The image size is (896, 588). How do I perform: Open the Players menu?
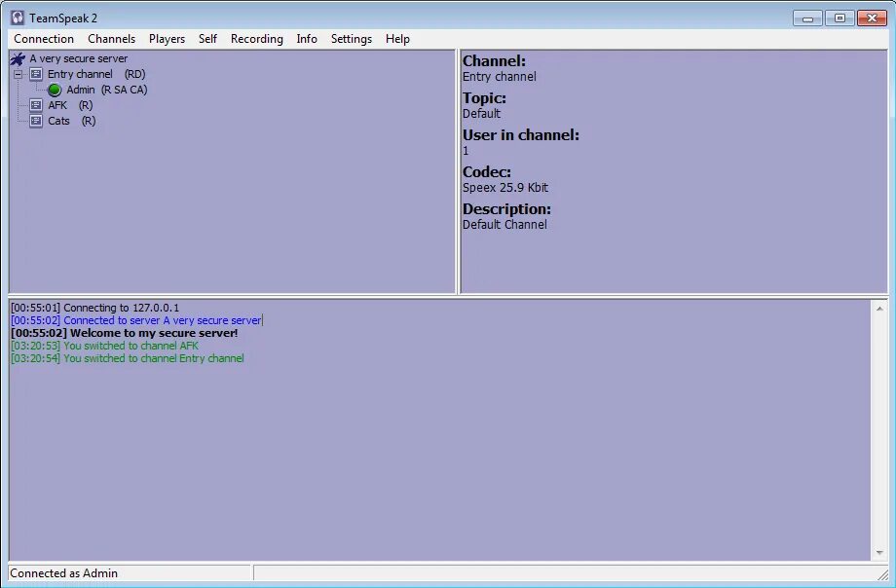click(167, 39)
